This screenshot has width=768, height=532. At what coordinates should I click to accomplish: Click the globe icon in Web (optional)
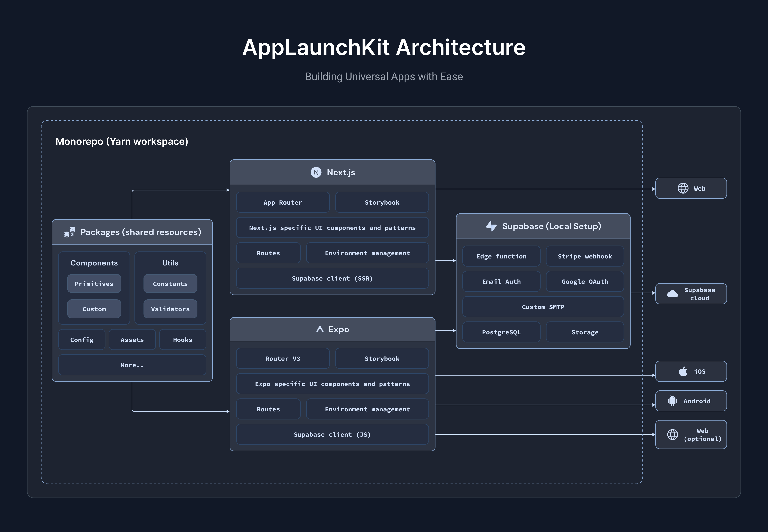click(672, 435)
